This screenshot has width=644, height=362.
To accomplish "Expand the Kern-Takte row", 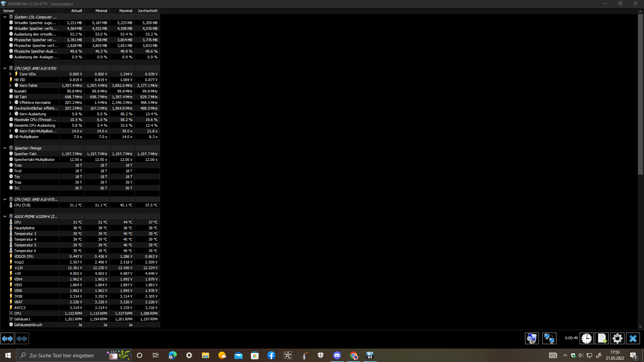I will [x=10, y=85].
